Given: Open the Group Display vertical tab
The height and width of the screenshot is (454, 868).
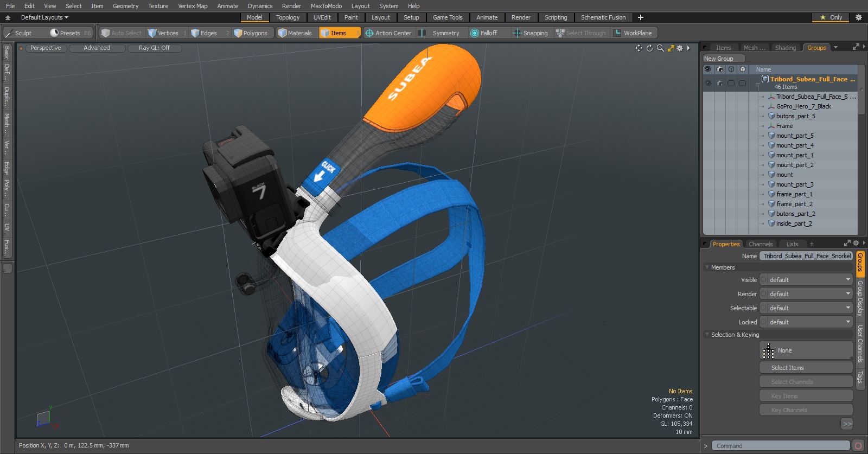Looking at the screenshot, I should 860,298.
